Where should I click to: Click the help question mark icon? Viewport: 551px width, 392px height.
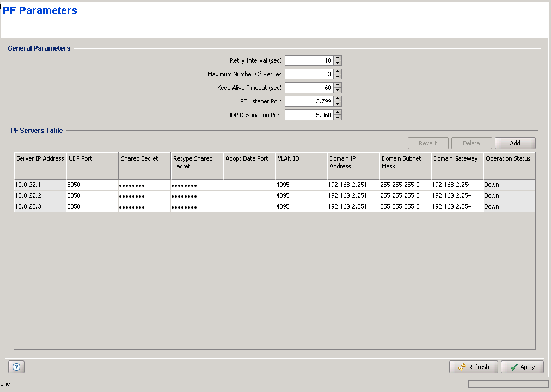coord(16,367)
